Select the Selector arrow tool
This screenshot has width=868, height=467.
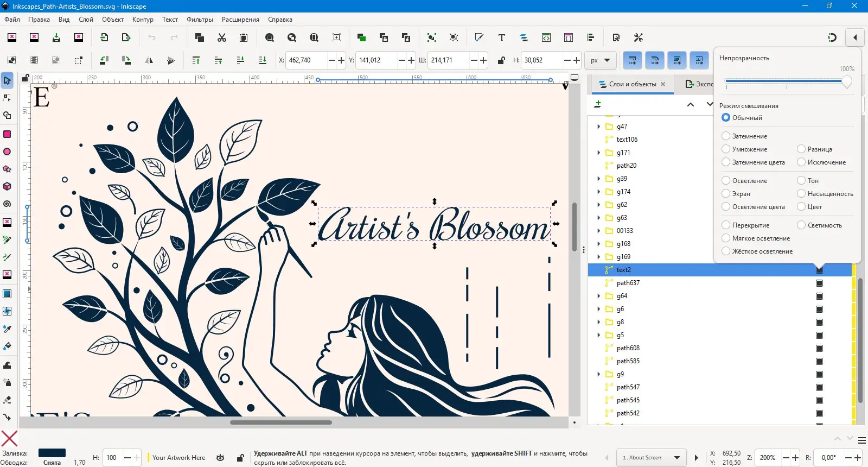[x=7, y=80]
